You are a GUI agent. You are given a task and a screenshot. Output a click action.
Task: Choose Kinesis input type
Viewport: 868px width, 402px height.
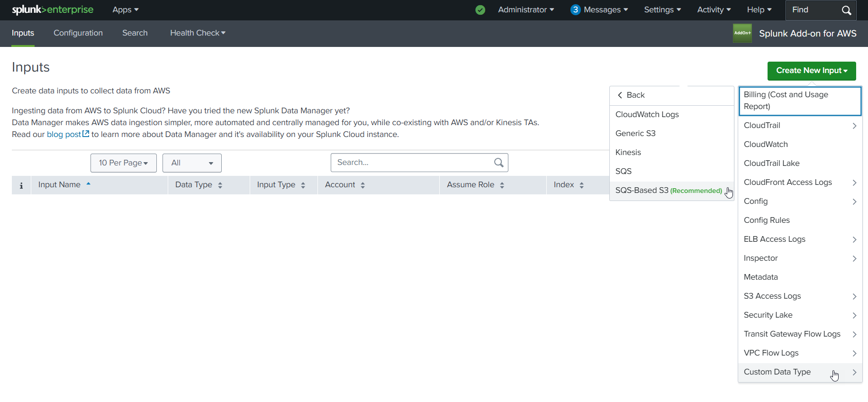[671, 153]
